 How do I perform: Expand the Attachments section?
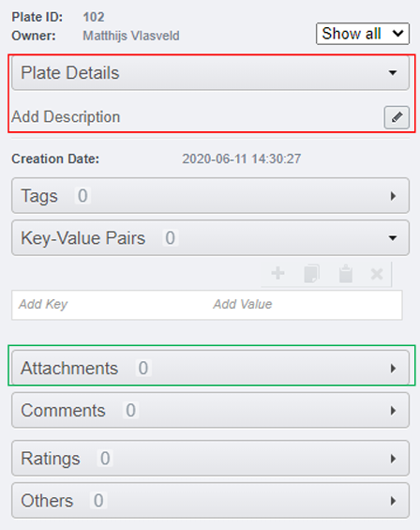tap(211, 368)
